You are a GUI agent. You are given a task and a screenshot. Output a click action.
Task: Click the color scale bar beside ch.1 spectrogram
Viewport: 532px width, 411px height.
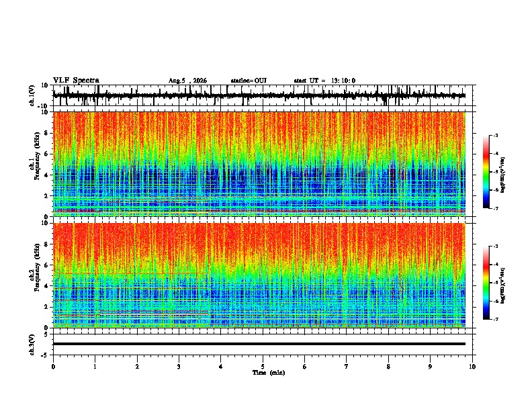(486, 172)
